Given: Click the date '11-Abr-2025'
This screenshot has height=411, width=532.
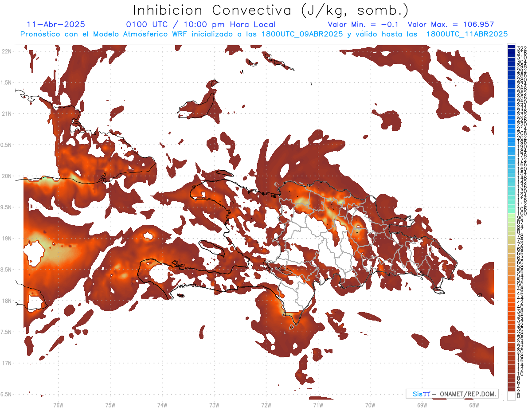Looking at the screenshot, I should point(56,24).
